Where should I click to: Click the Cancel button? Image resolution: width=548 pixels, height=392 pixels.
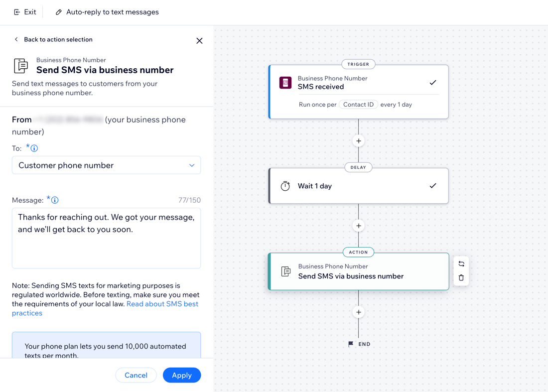pos(136,375)
